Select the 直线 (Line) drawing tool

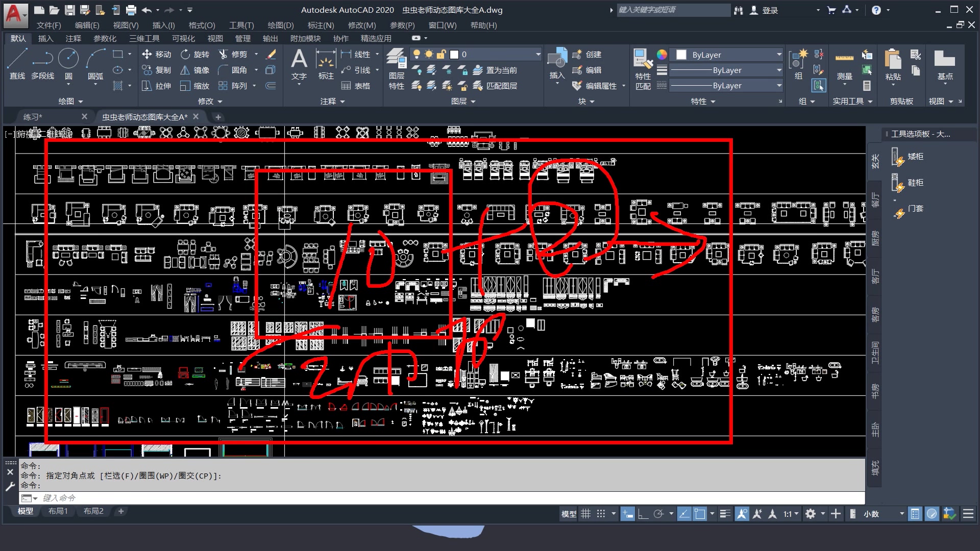[17, 60]
